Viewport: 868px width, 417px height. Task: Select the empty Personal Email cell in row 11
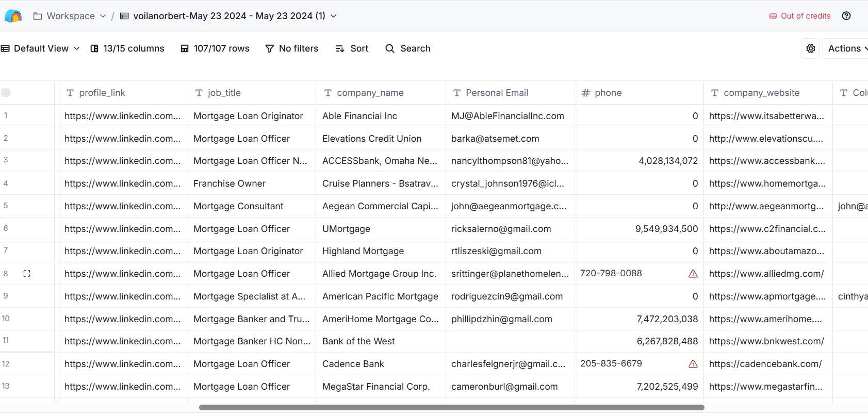click(510, 341)
